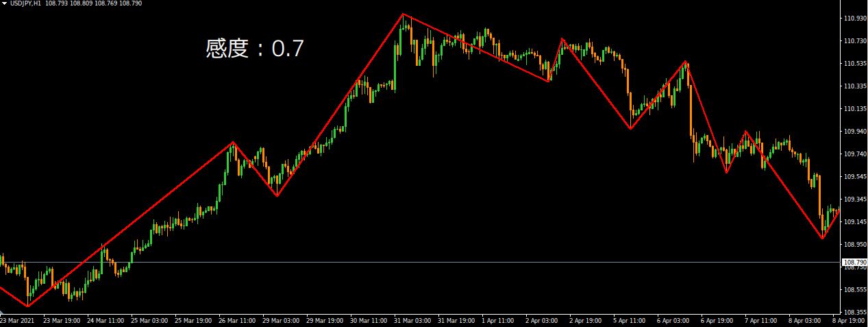Click the 31 Mar 03:00 time label

pos(412,321)
